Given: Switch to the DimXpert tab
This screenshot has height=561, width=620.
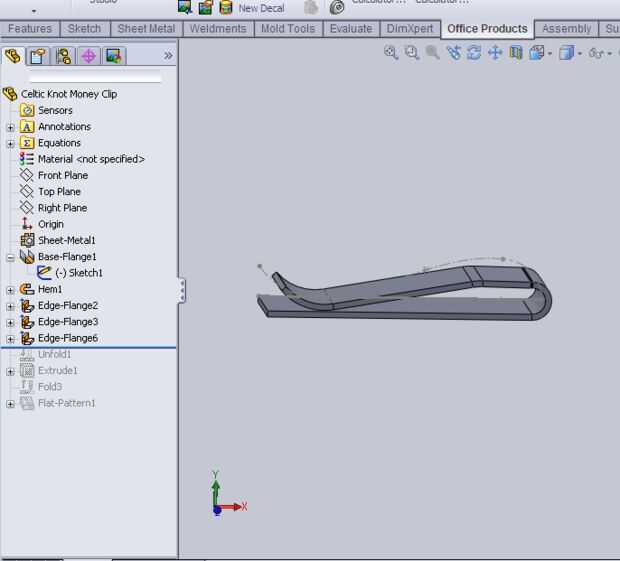Looking at the screenshot, I should 410,29.
